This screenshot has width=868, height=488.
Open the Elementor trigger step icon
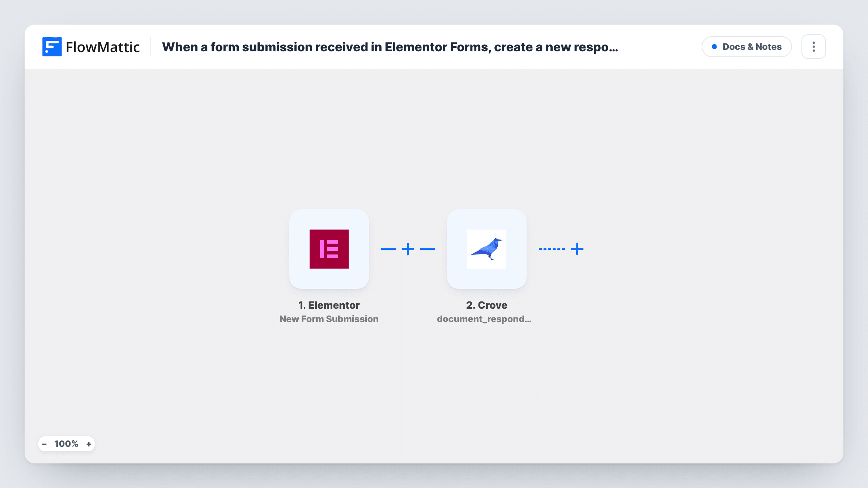(329, 249)
